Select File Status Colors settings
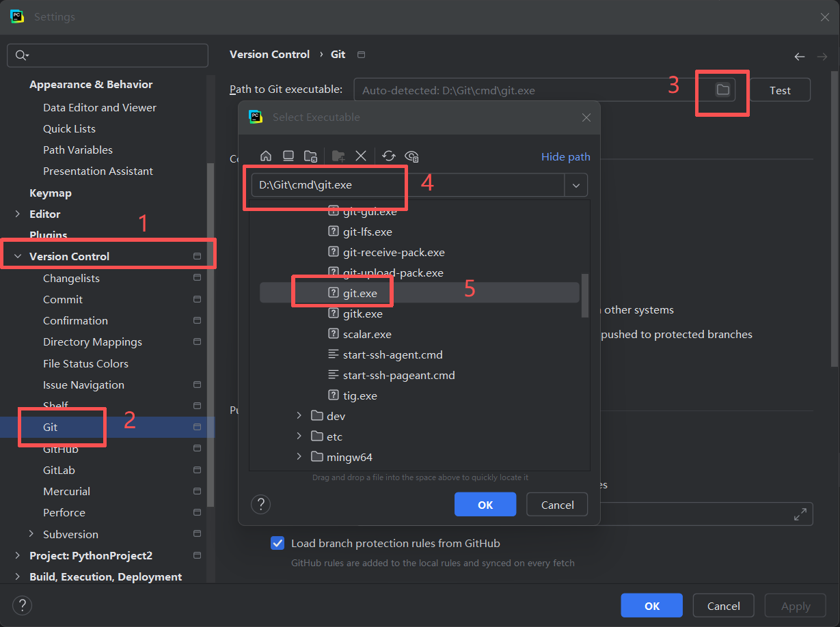 point(85,363)
